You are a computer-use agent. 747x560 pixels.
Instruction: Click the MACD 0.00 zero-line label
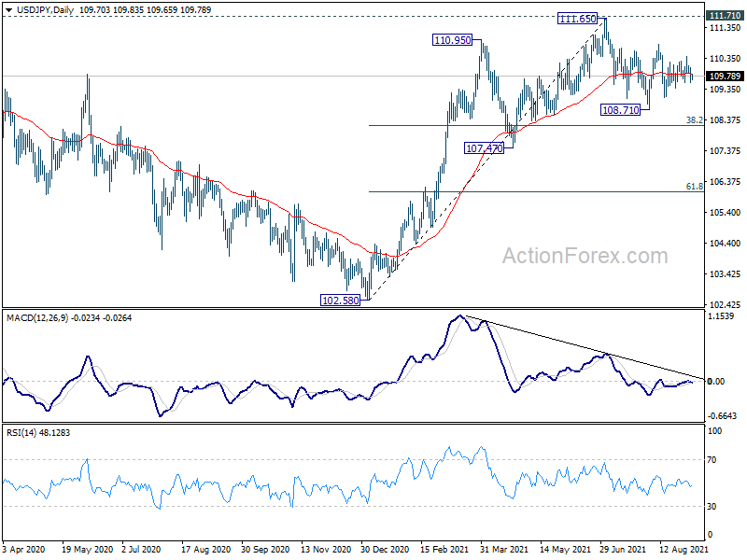pos(715,381)
